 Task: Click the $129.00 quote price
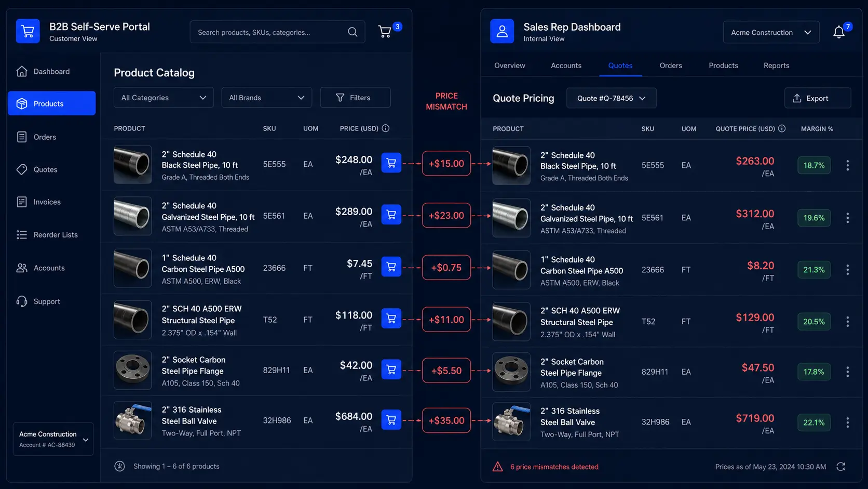(x=755, y=318)
